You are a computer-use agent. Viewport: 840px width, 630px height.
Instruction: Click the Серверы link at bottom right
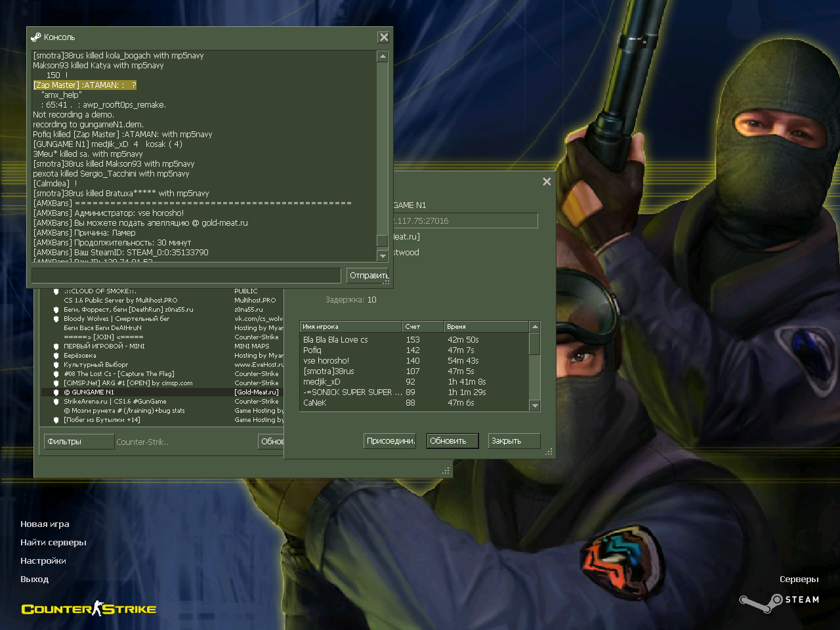[x=799, y=579]
